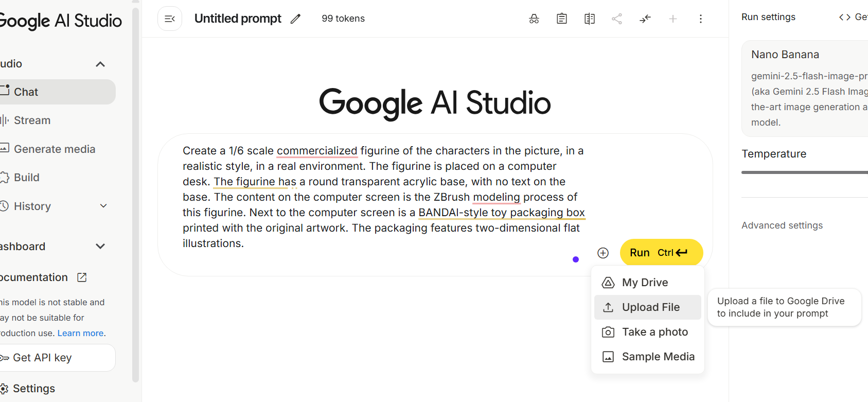Open the three-dot more options menu
The image size is (868, 402).
pyautogui.click(x=700, y=19)
